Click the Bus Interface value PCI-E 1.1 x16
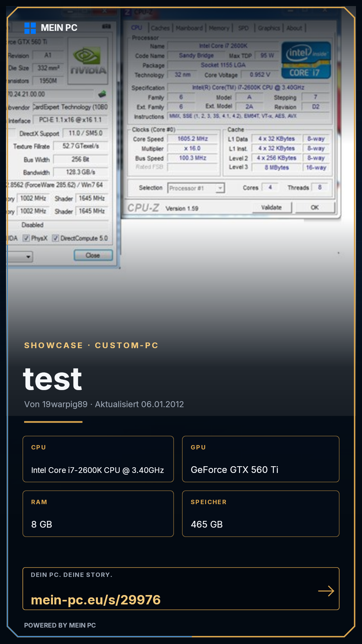 tap(70, 120)
